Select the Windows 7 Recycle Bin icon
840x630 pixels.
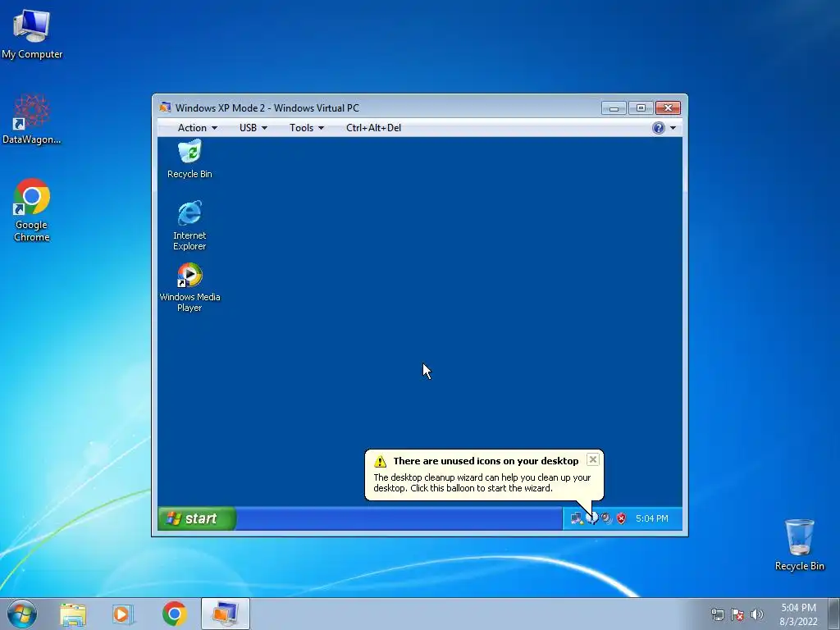[x=799, y=545]
